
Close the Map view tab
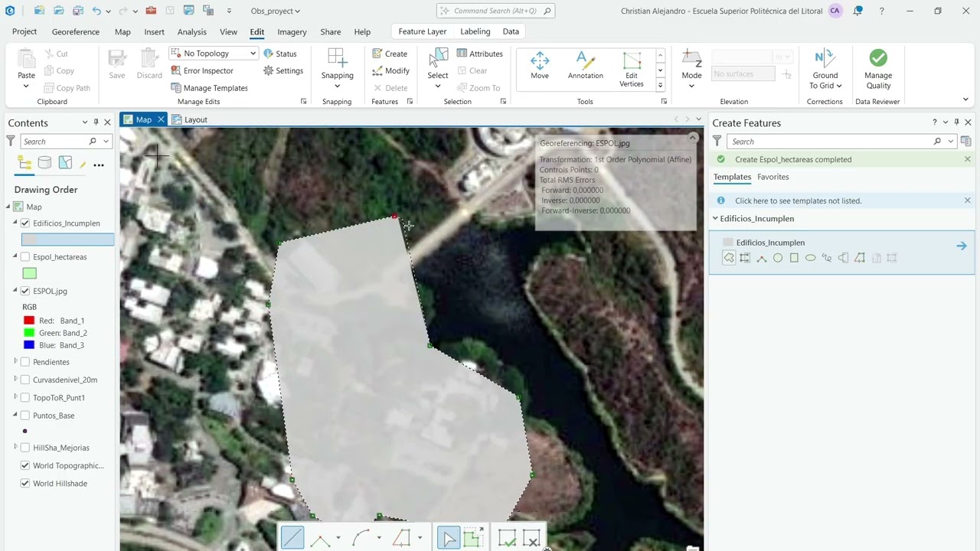point(161,119)
